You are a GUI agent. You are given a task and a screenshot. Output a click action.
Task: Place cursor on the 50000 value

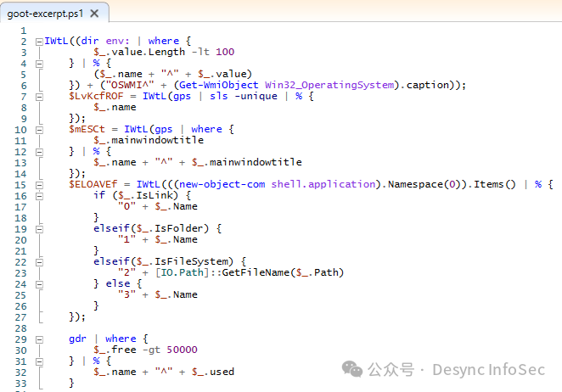pos(181,350)
